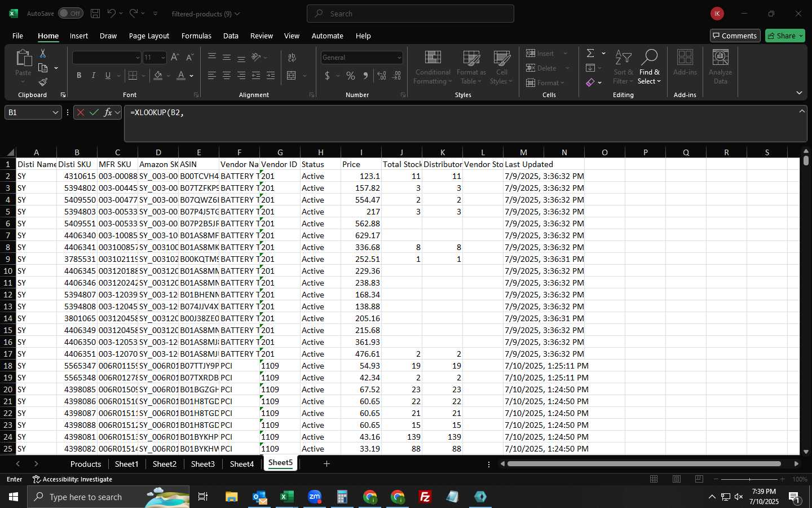Image resolution: width=812 pixels, height=508 pixels.
Task: Toggle Italic formatting
Action: 94,76
